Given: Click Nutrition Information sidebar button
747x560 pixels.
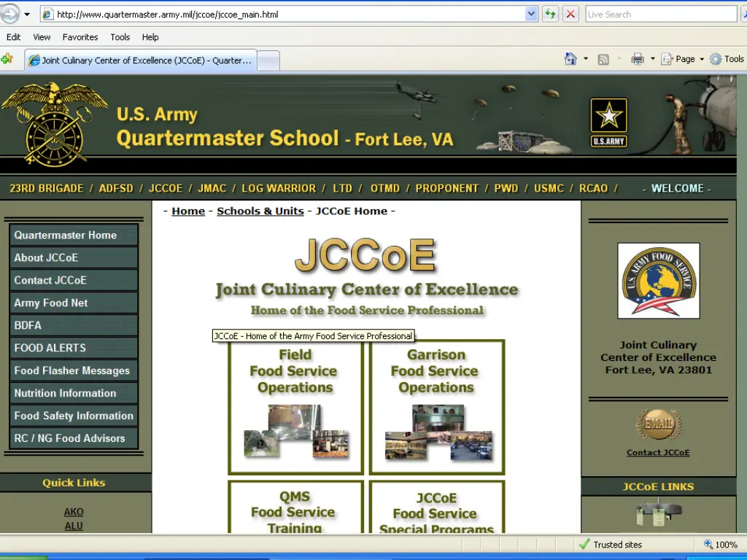Looking at the screenshot, I should click(74, 393).
